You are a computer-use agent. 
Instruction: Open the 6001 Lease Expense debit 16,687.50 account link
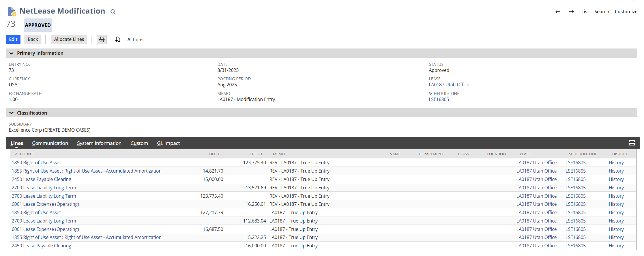pos(45,229)
